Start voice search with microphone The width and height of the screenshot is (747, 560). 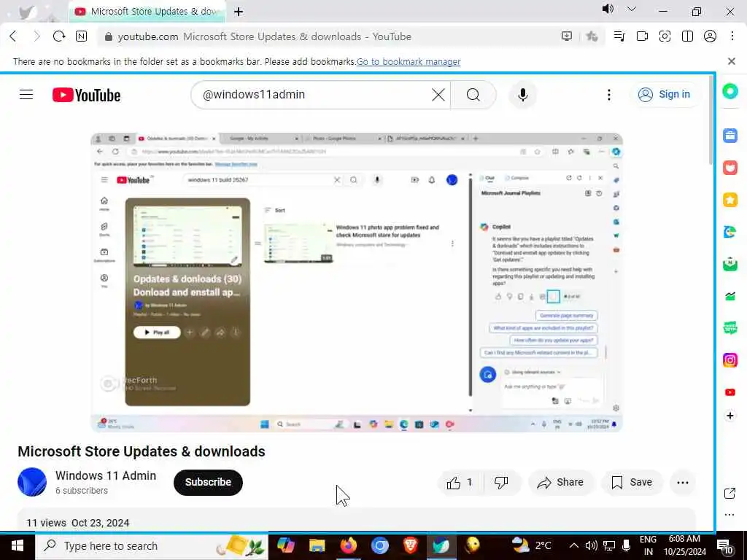coord(522,95)
